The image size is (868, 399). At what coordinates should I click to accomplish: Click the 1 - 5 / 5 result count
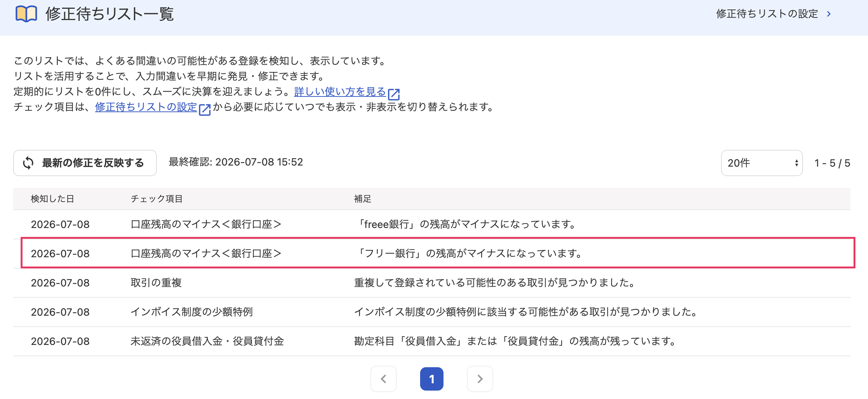(x=832, y=163)
